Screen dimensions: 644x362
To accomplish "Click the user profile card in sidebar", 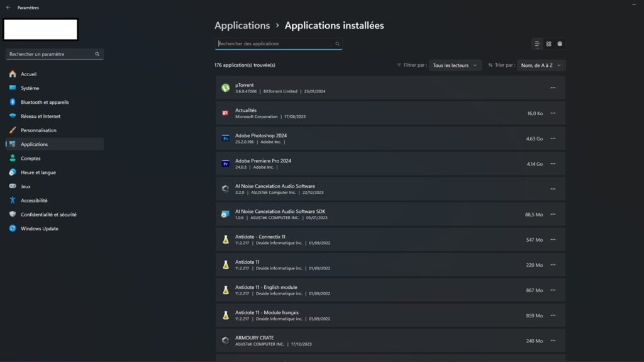I will pyautogui.click(x=40, y=30).
